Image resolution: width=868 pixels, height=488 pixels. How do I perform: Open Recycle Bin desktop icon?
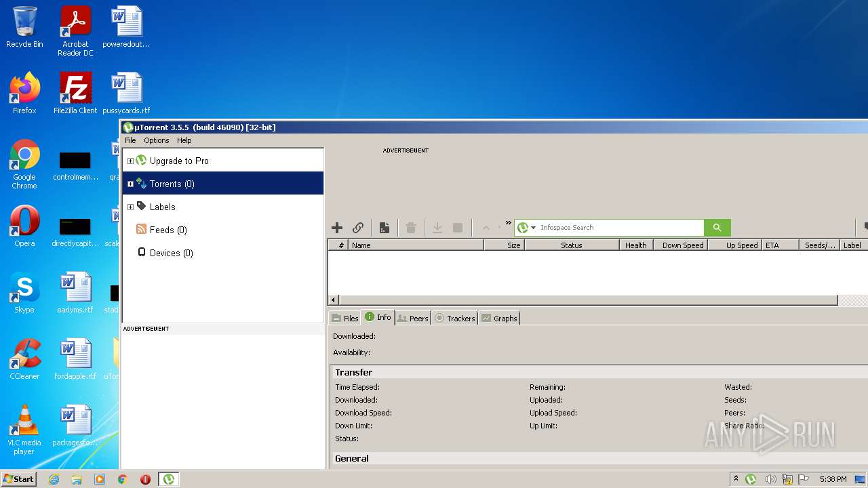24,27
